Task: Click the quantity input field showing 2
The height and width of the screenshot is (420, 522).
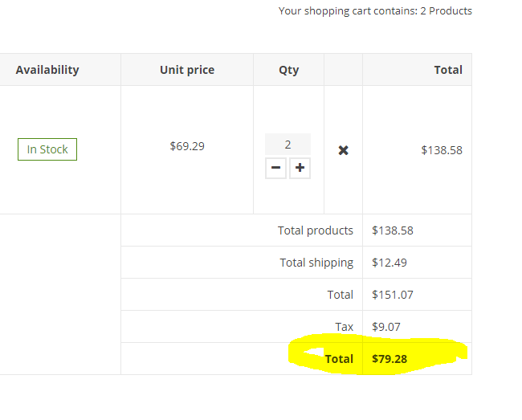Action: (288, 145)
